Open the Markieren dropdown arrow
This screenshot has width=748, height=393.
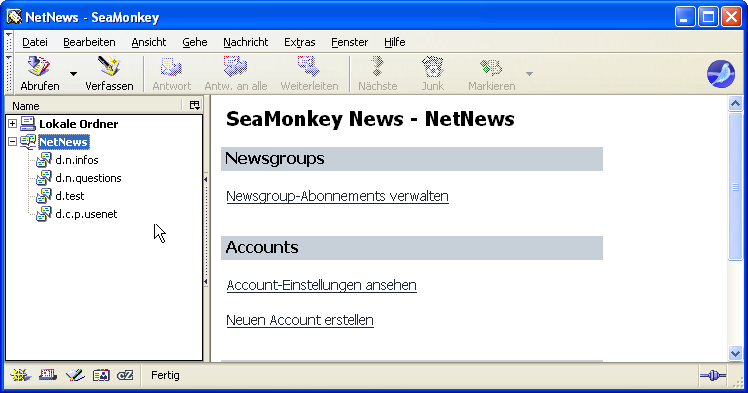coord(529,74)
